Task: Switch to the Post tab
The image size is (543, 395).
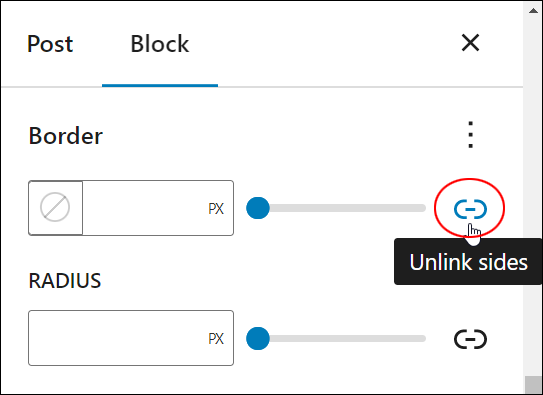Action: (50, 44)
